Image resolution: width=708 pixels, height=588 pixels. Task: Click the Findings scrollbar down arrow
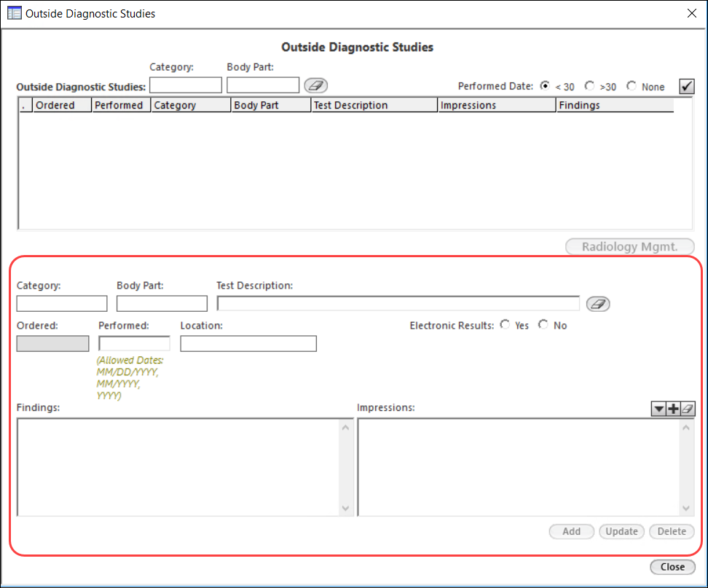(x=345, y=508)
